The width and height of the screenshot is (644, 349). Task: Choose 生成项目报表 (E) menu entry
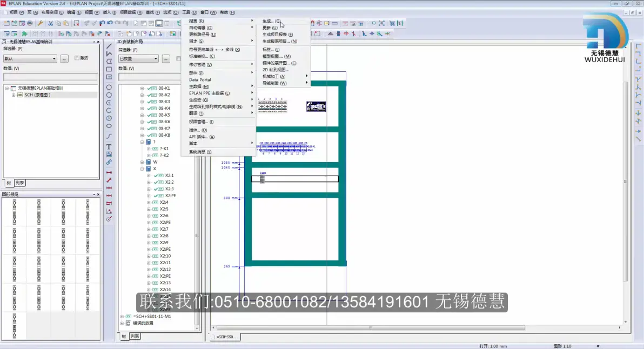click(278, 35)
